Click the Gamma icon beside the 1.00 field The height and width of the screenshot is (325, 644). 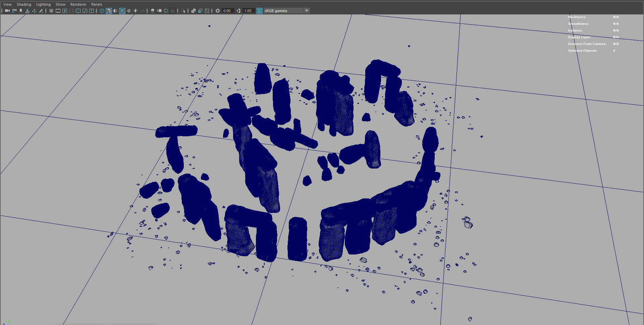[238, 11]
